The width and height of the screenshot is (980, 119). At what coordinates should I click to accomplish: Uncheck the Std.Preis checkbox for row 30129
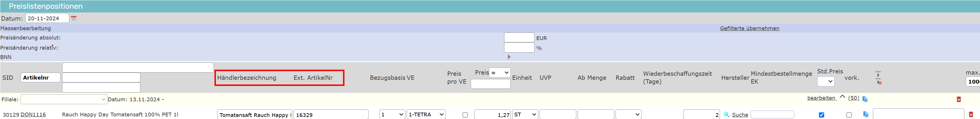(x=821, y=115)
